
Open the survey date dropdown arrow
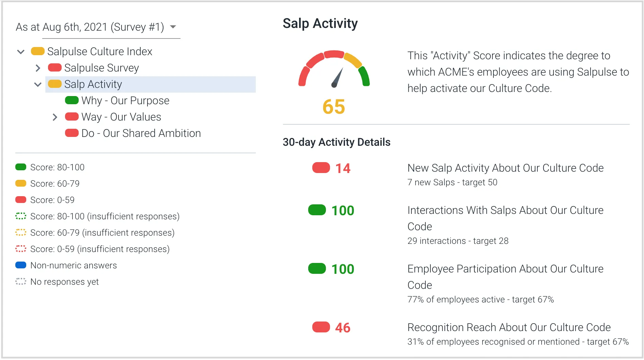click(173, 27)
